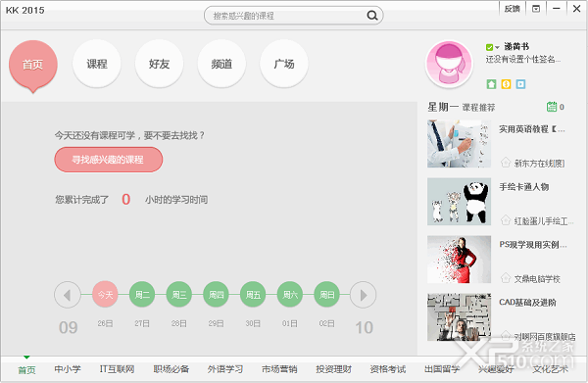Viewport: 588px width, 383px height.
Task: Select the 周日 day circle
Action: coord(327,295)
